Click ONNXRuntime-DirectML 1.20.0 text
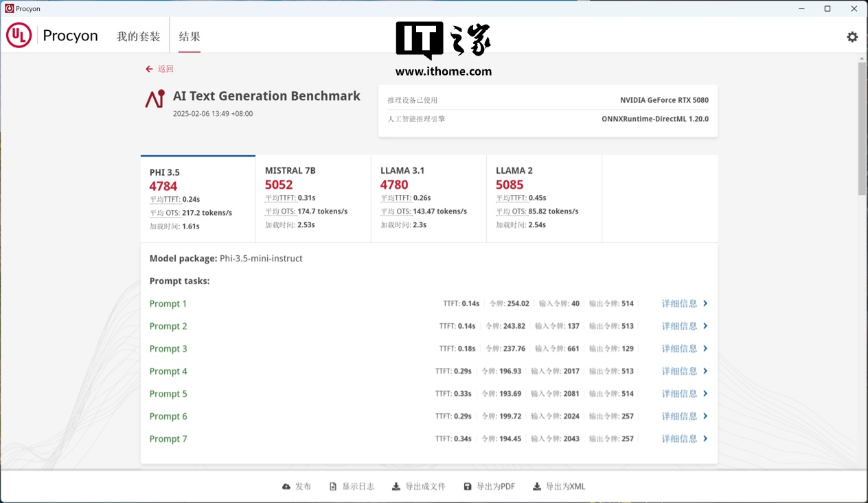Image resolution: width=868 pixels, height=503 pixels. pos(655,119)
